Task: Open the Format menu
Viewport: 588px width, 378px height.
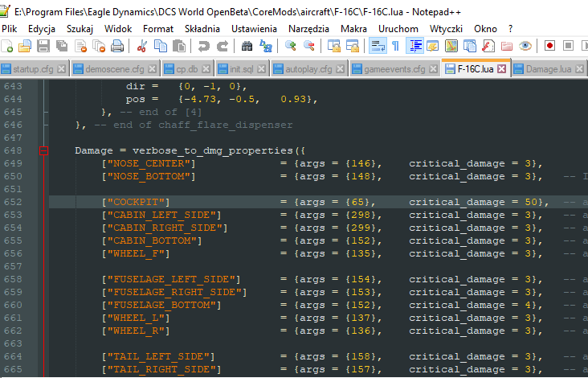Action: coord(158,29)
